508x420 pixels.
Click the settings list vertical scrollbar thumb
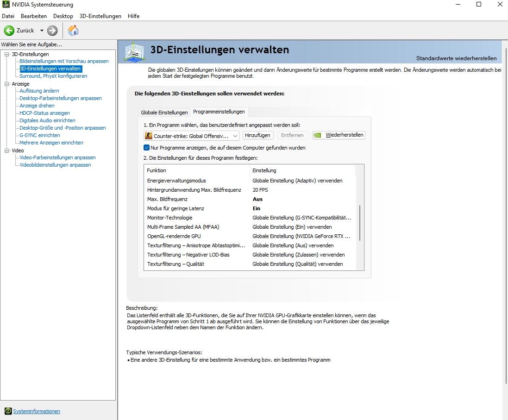point(360,223)
